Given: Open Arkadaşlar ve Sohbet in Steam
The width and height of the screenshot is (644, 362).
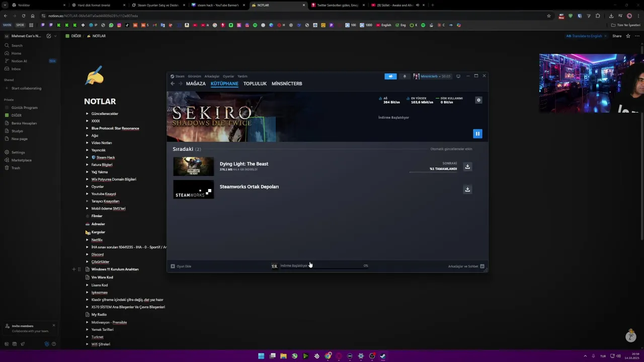Looking at the screenshot, I should 466,266.
